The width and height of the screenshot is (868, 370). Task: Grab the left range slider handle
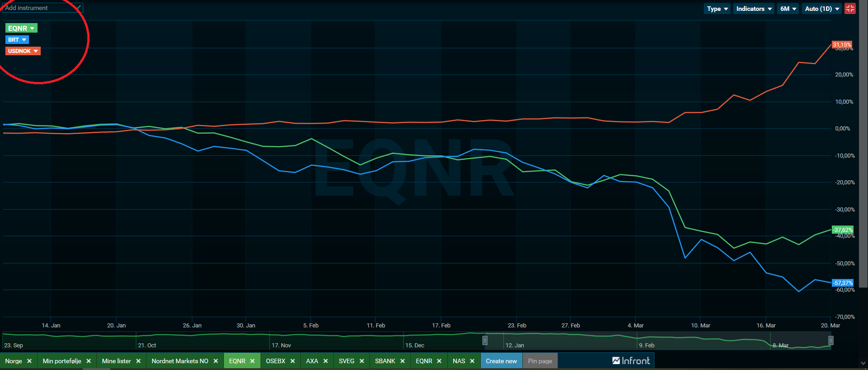485,340
